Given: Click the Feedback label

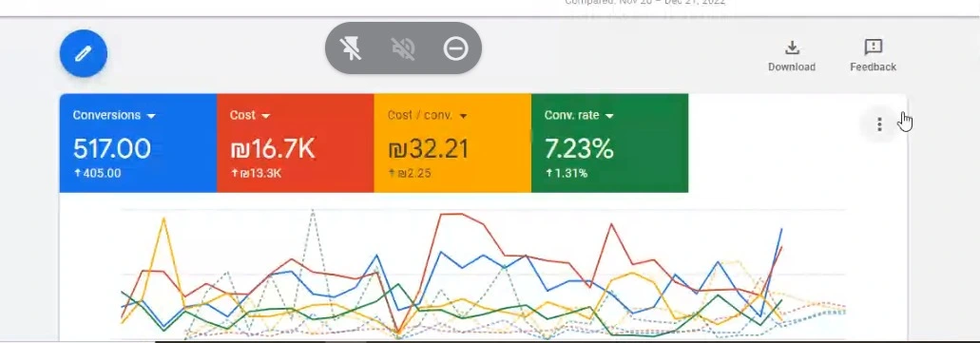Looking at the screenshot, I should click(x=874, y=67).
